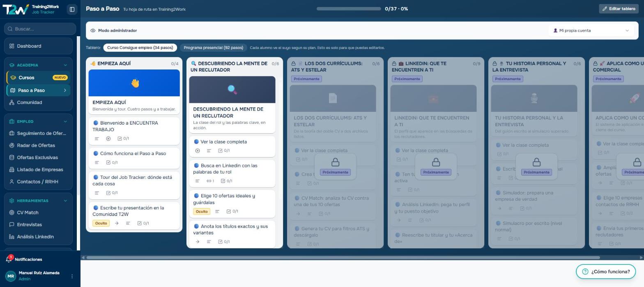Click the Contactos / RRHH person icon
The image size is (644, 287).
(x=12, y=181)
